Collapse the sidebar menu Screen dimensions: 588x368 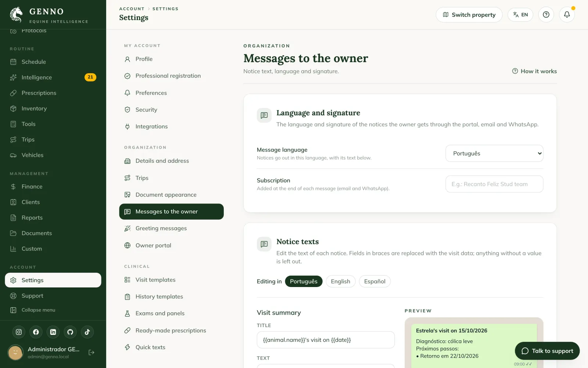tap(53, 310)
